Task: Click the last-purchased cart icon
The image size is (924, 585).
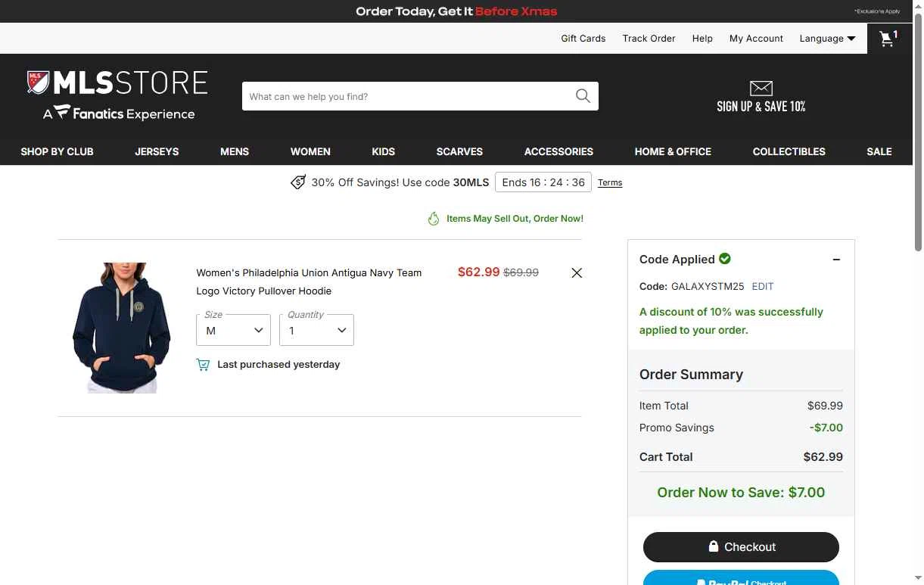Action: coord(203,365)
